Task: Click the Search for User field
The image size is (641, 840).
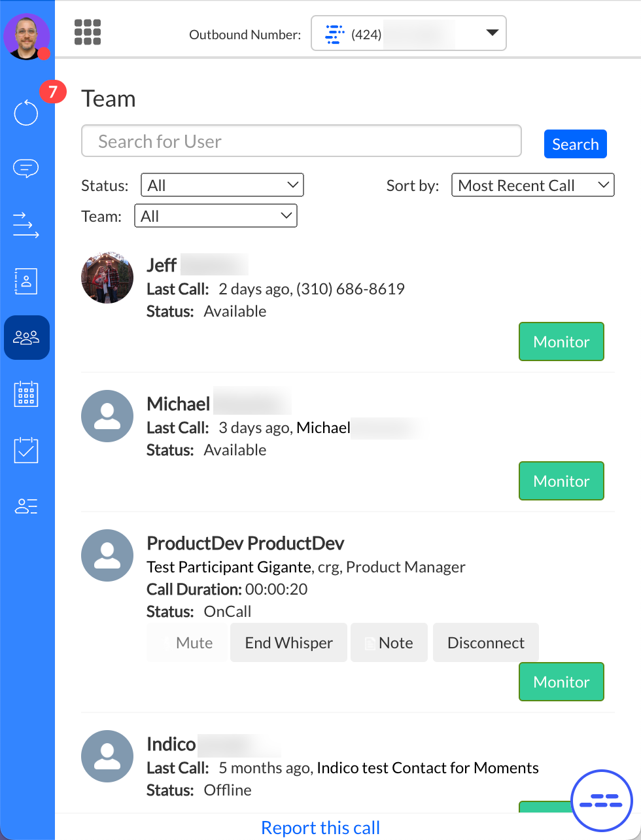Action: [301, 141]
